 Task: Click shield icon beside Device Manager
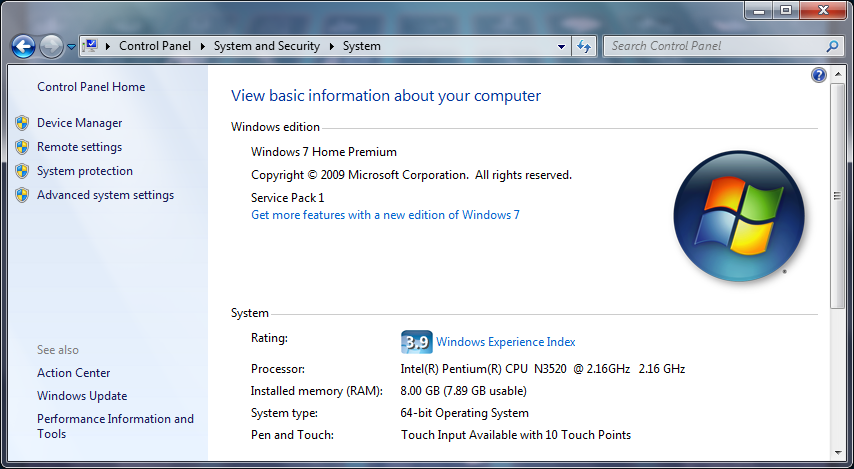pyautogui.click(x=22, y=123)
